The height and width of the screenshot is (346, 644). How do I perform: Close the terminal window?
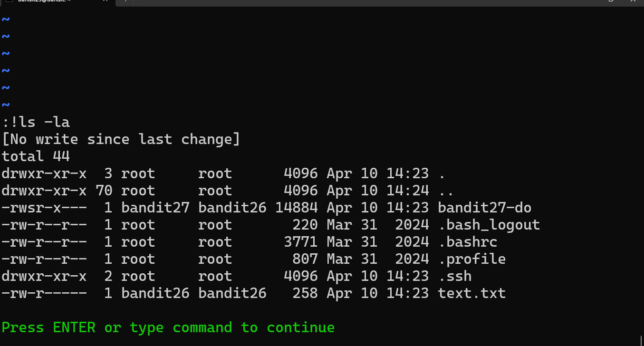tap(633, 1)
